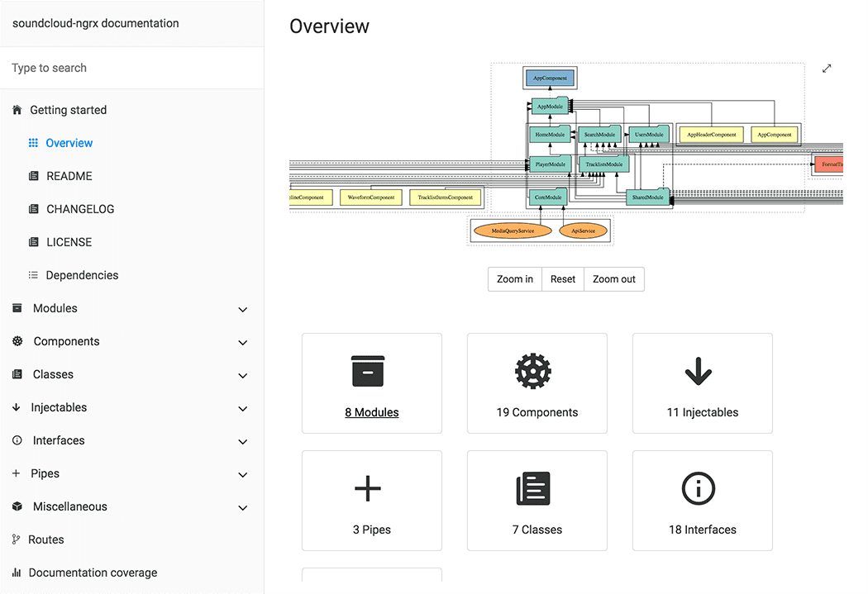Expand the Miscellaneous section chevron
This screenshot has height=594, width=868.
pos(242,508)
